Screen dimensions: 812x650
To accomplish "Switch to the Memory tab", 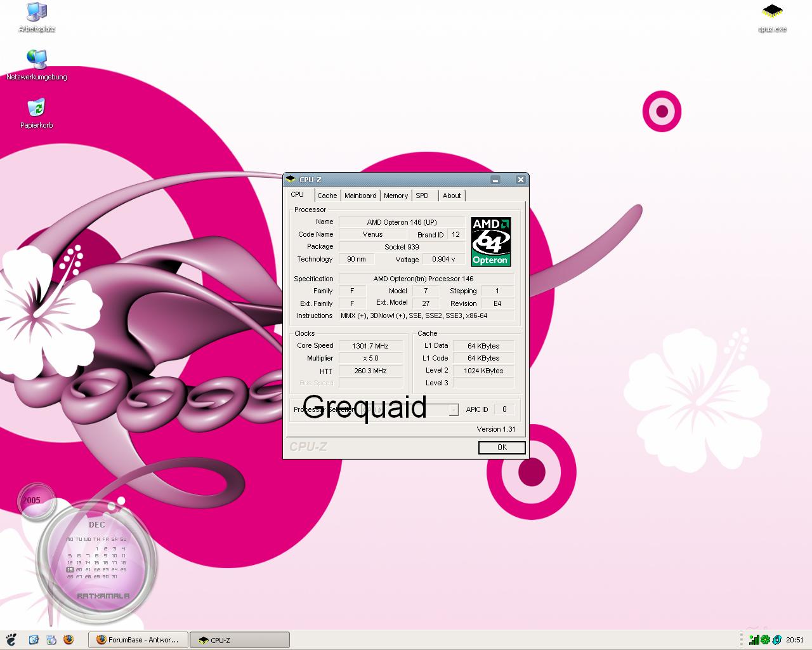I will click(x=396, y=196).
